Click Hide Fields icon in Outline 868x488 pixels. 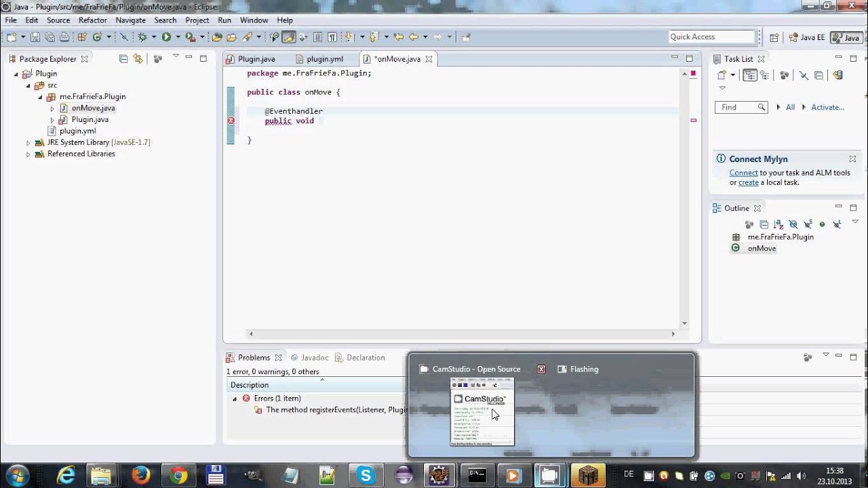click(x=793, y=224)
